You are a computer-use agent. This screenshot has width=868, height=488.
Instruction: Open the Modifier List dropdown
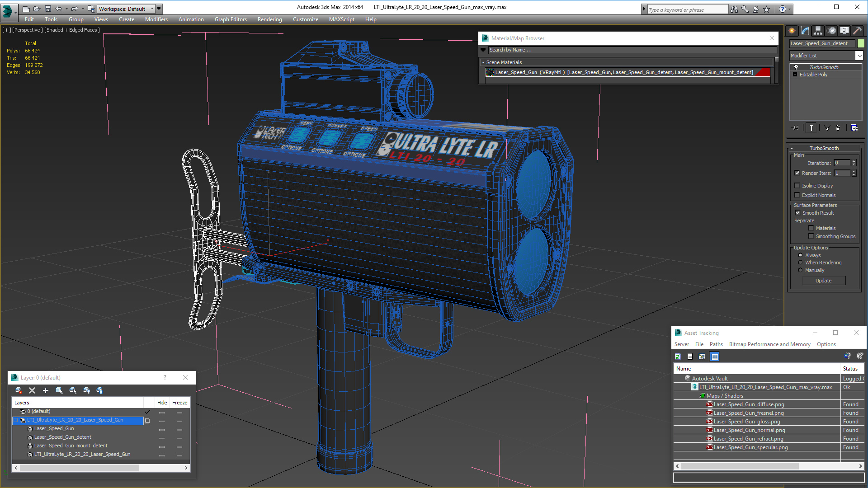859,56
